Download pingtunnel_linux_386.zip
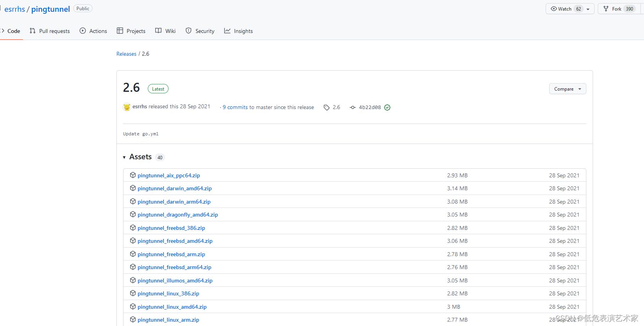 tap(168, 293)
